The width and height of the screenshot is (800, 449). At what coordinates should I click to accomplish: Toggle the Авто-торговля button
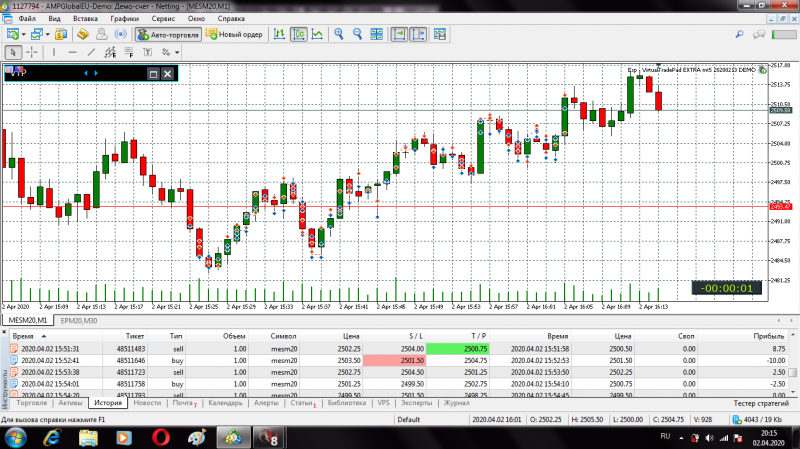(x=168, y=34)
